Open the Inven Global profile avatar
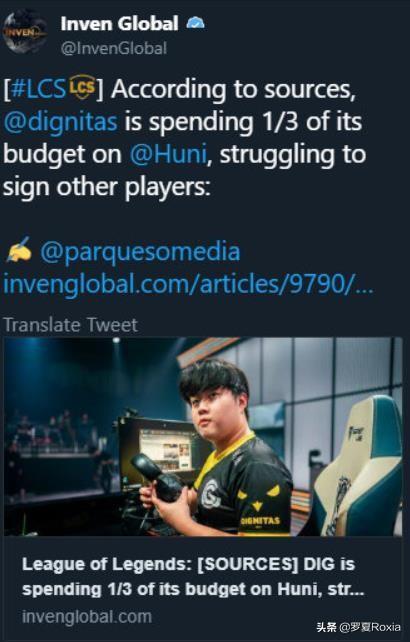Viewport: 410px width, 642px height. click(x=25, y=32)
